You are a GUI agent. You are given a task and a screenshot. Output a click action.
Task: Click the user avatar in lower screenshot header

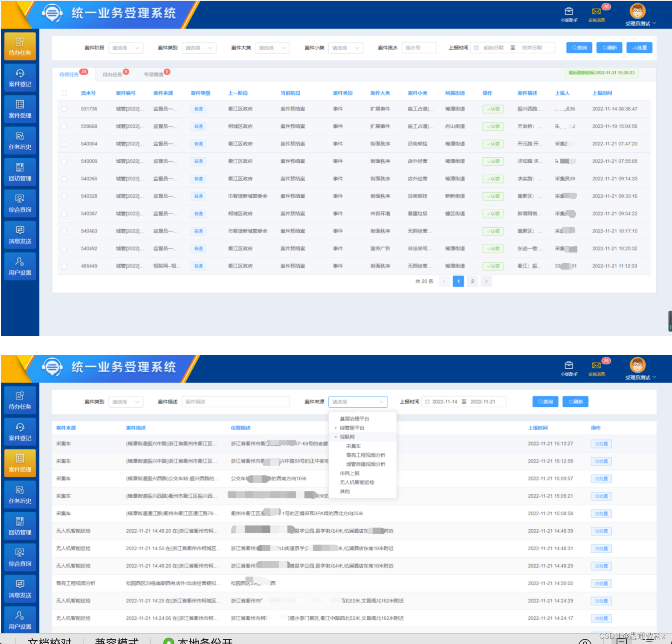(637, 365)
